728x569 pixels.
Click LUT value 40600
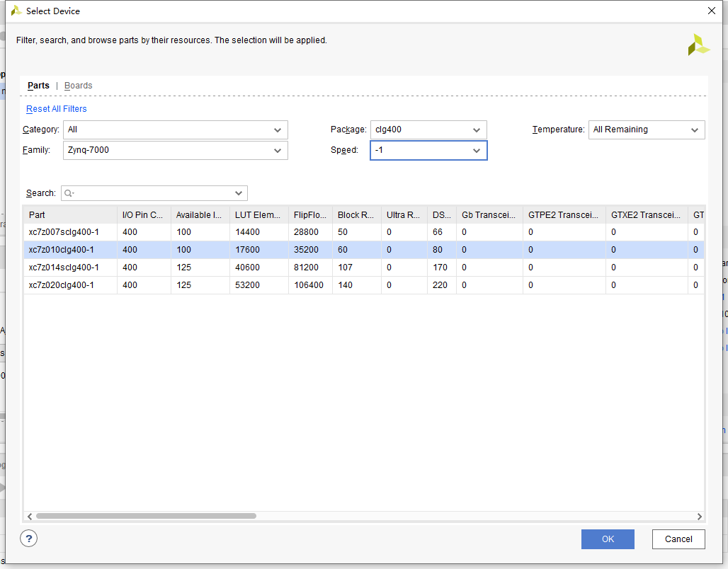247,268
